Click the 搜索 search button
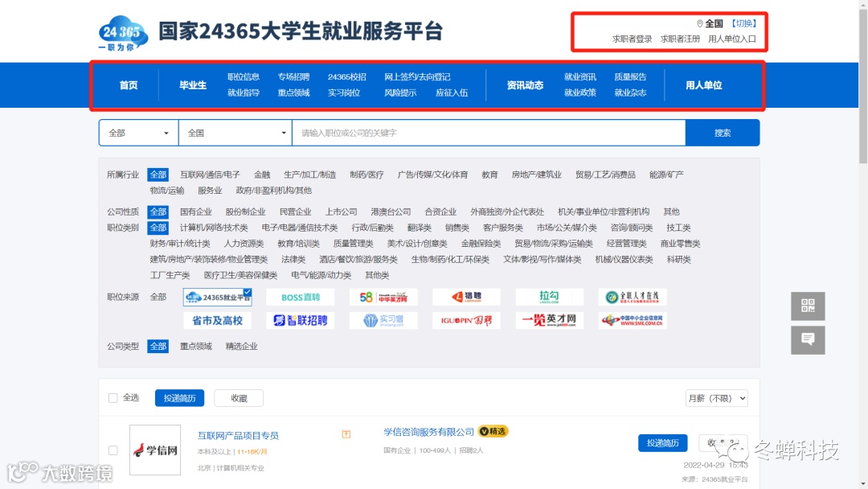 click(723, 133)
